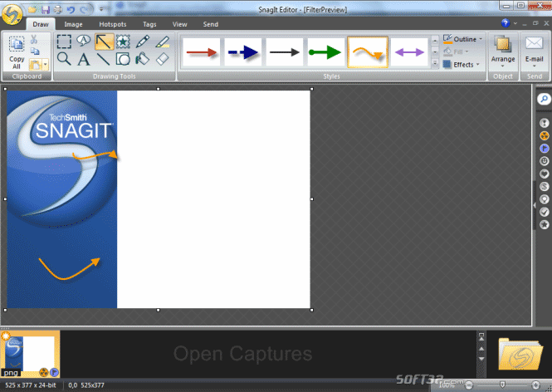The image size is (552, 392).
Task: Expand the full styles gallery
Action: pyautogui.click(x=435, y=63)
